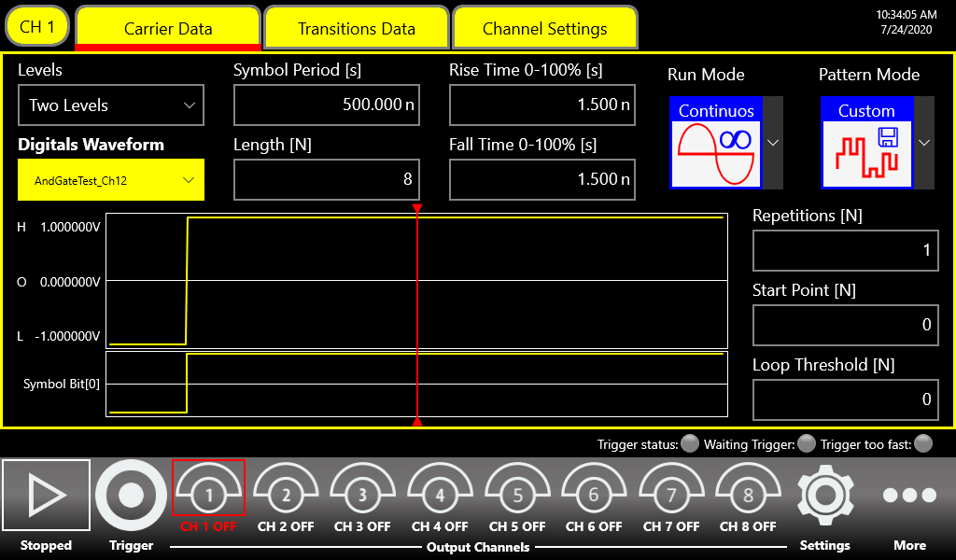Select the AndGateTest_Ch12 waveform button

110,179
